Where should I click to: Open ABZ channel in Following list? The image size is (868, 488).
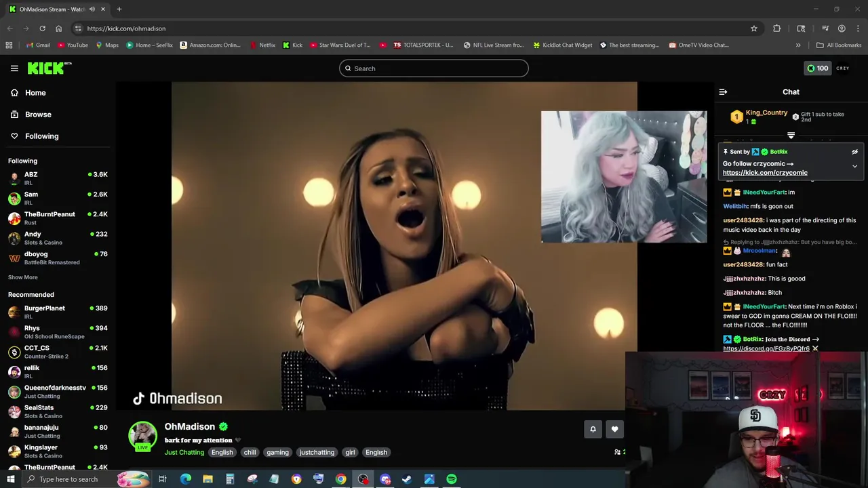pos(57,178)
